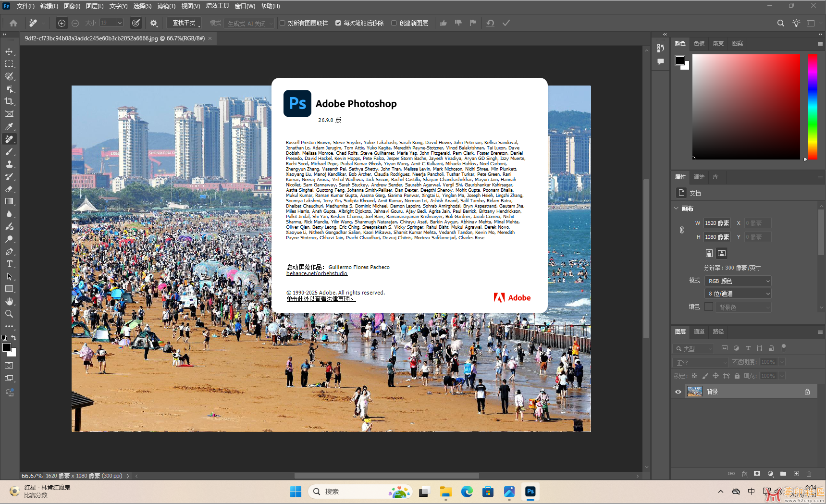Select the Gradient tool

pyautogui.click(x=9, y=202)
